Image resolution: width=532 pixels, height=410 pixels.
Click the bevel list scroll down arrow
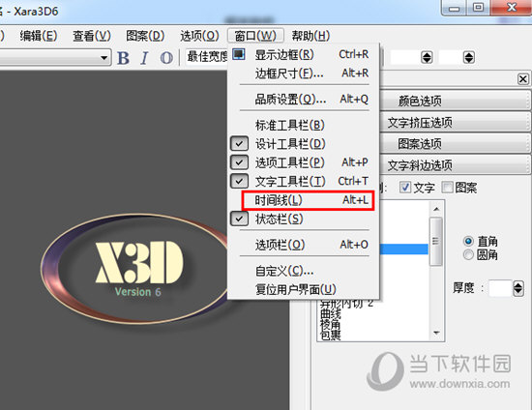pyautogui.click(x=436, y=333)
